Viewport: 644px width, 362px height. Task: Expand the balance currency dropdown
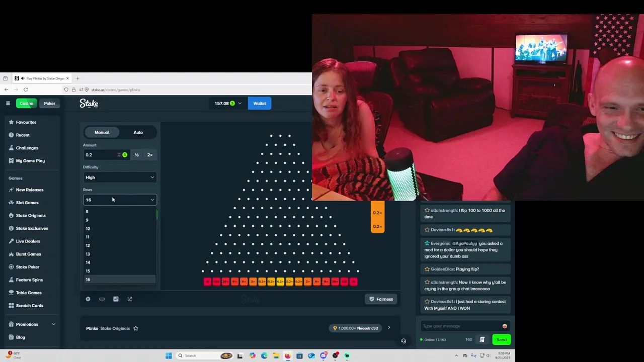[239, 103]
